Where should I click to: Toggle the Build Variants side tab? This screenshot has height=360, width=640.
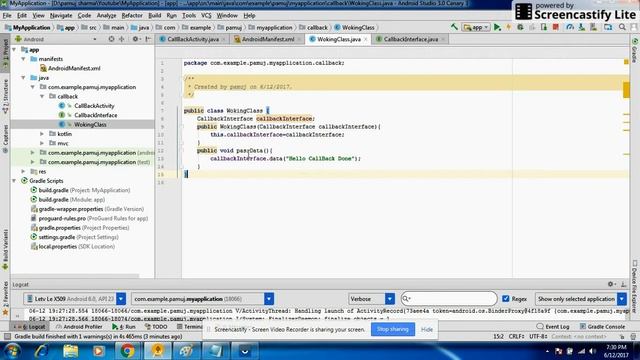pos(5,249)
